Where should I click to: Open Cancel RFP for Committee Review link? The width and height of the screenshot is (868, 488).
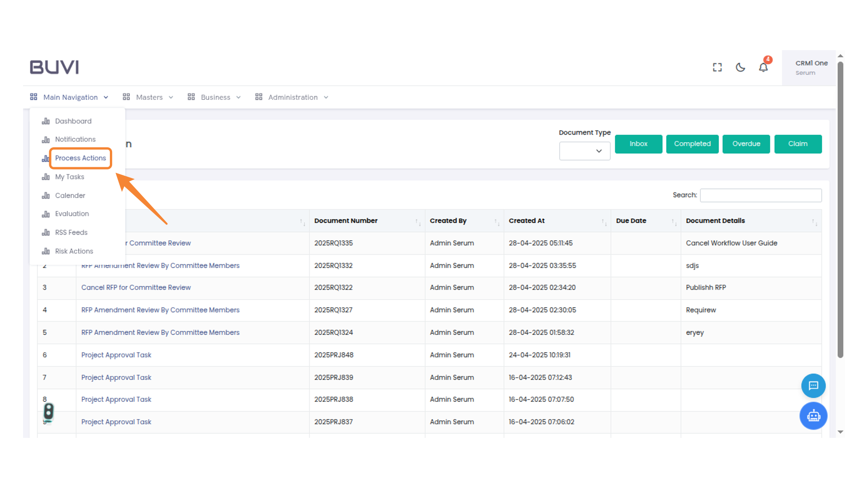(136, 287)
